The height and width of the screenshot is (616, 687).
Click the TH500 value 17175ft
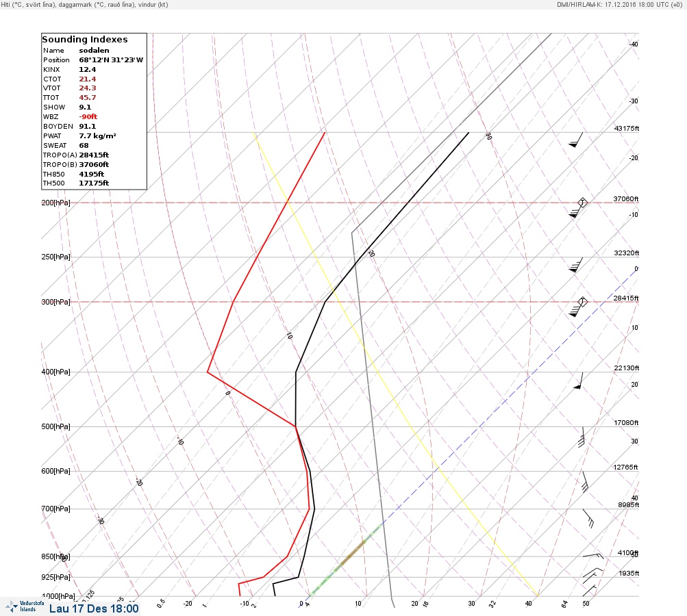pyautogui.click(x=94, y=183)
